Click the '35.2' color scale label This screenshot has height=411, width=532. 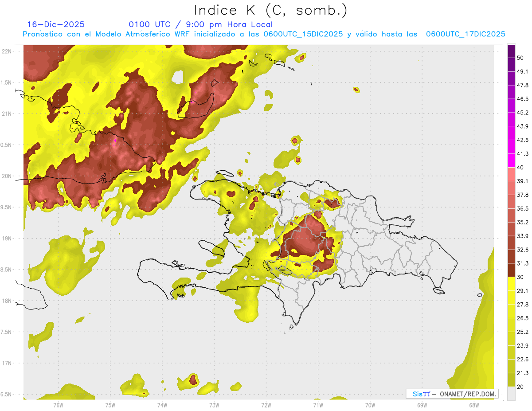523,222
